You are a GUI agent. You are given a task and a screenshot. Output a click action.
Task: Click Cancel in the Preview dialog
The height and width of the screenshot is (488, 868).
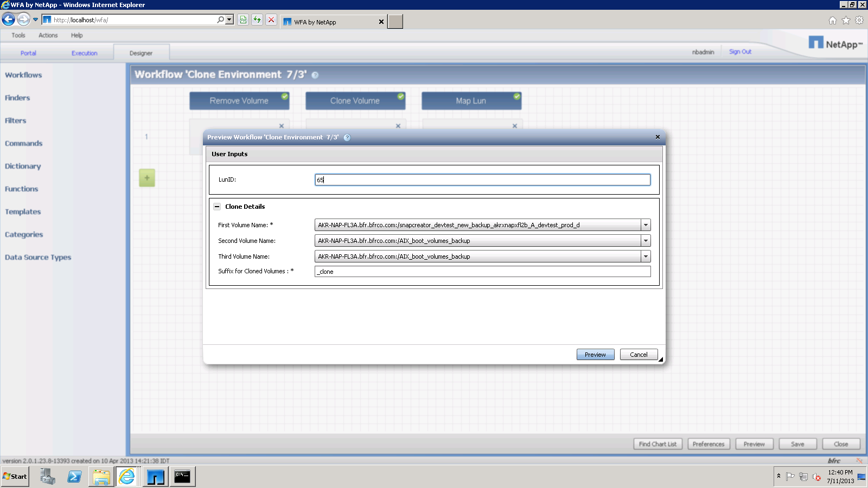pos(639,355)
